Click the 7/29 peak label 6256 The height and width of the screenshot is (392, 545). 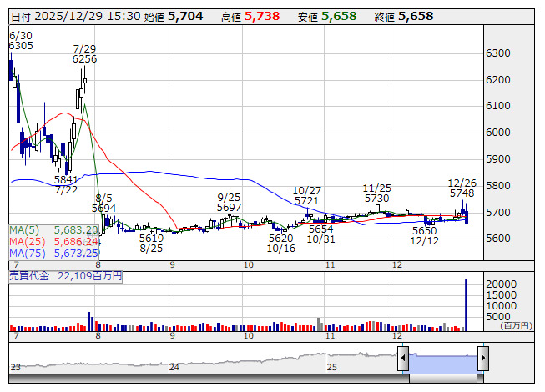click(84, 59)
